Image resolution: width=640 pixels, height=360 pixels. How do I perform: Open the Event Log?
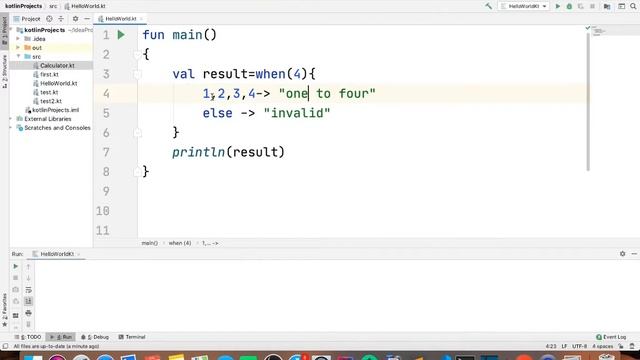(611, 337)
